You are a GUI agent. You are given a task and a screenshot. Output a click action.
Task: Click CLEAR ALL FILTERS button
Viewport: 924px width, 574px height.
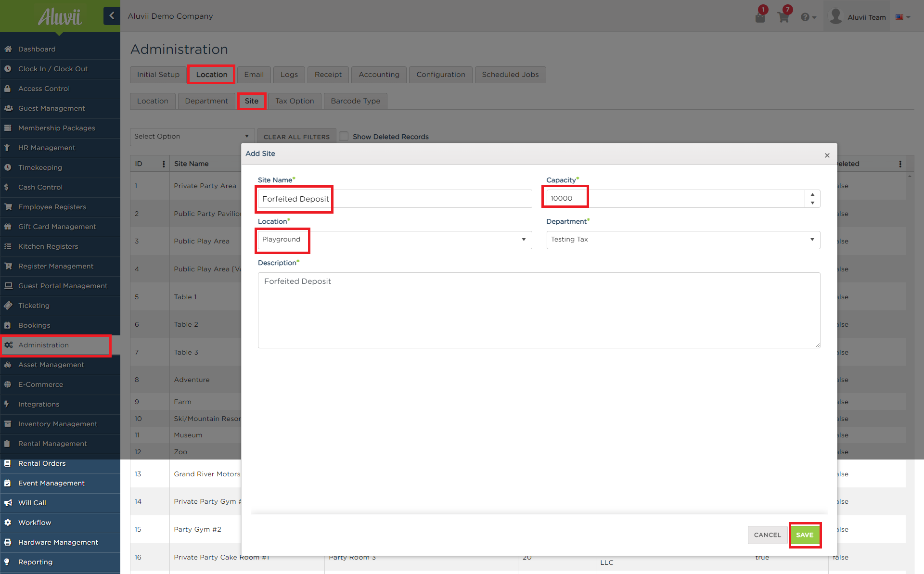tap(296, 137)
